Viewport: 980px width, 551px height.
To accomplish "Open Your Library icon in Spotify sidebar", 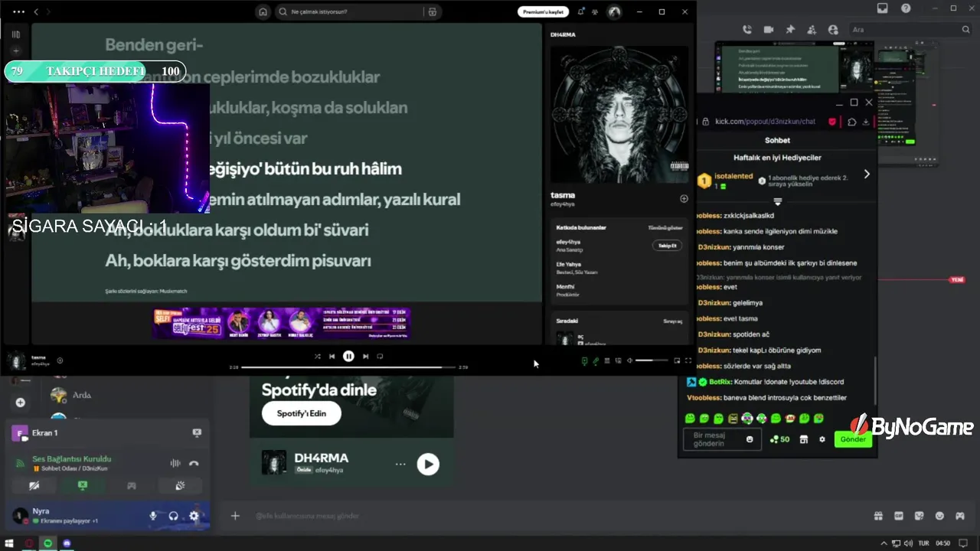I will pyautogui.click(x=16, y=34).
